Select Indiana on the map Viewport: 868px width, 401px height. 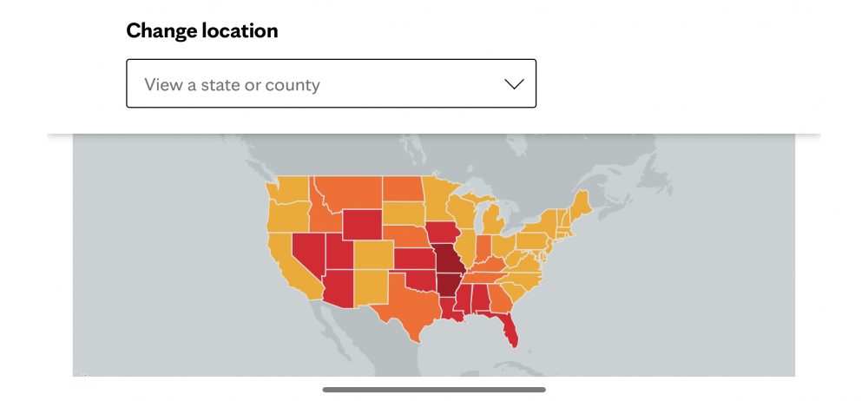[x=483, y=247]
